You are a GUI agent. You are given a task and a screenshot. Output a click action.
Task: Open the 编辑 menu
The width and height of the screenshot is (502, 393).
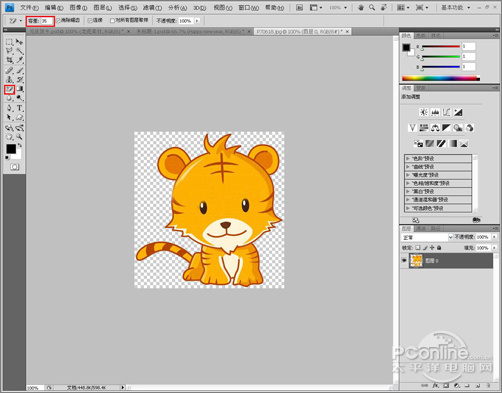(54, 7)
